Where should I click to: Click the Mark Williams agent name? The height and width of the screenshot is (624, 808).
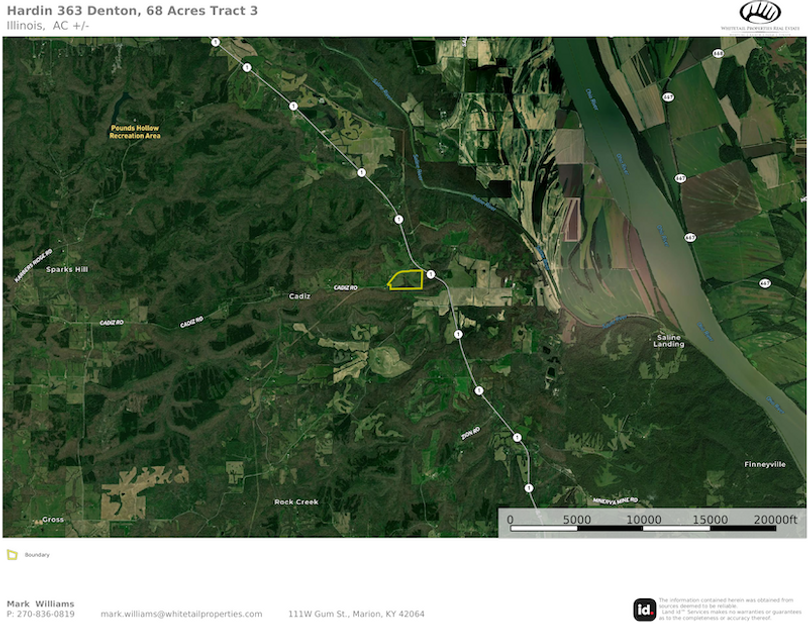[x=40, y=604]
